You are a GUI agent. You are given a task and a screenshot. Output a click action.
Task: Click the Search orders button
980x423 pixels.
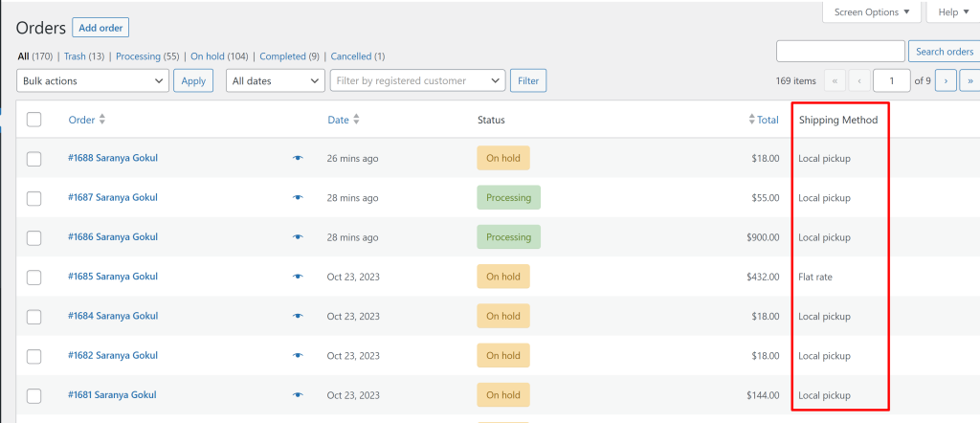(x=945, y=52)
